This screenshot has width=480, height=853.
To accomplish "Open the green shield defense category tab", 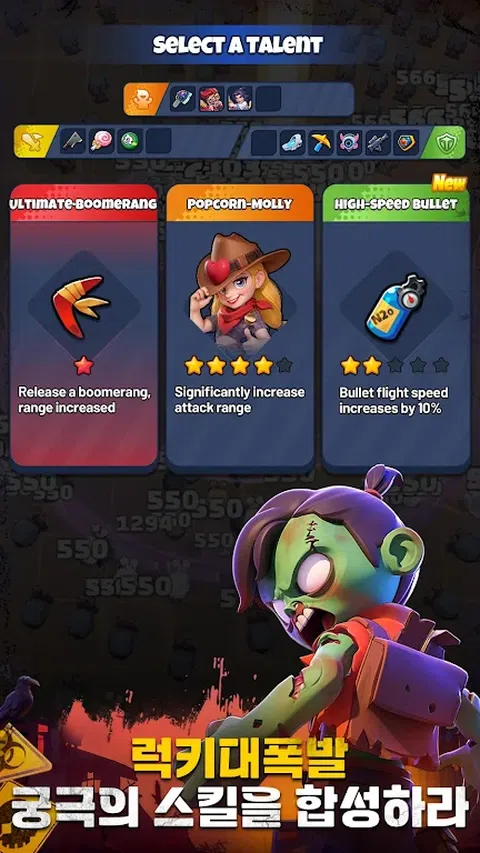I will pos(445,142).
